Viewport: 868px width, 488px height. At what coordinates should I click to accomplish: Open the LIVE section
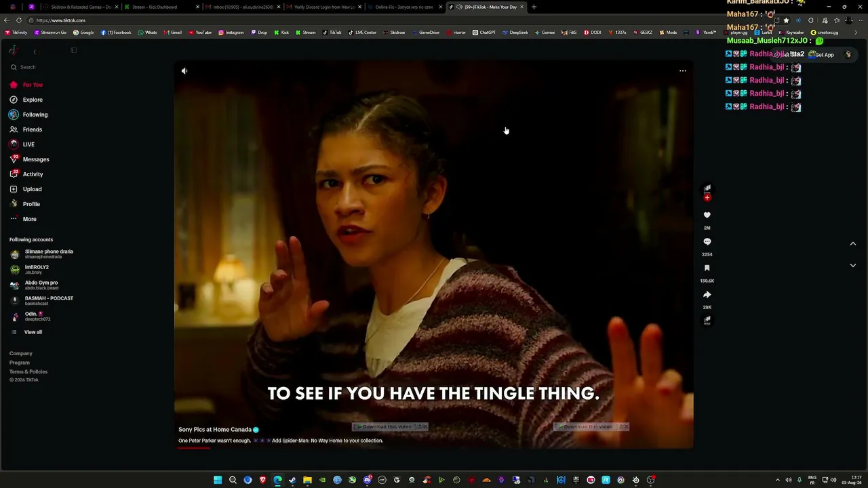point(22,144)
